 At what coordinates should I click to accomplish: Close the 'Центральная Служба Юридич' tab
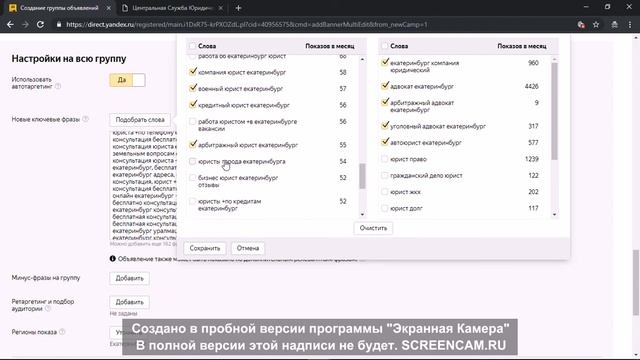coord(220,8)
